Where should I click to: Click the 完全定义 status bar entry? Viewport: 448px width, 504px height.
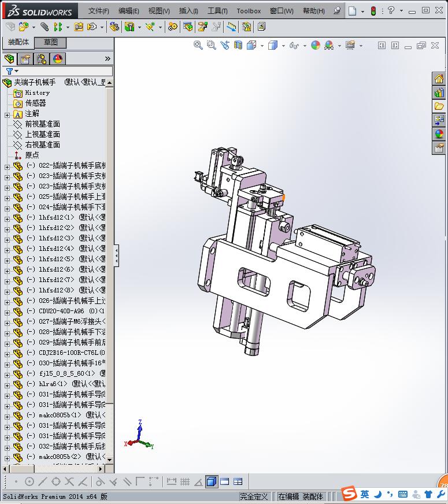click(254, 496)
